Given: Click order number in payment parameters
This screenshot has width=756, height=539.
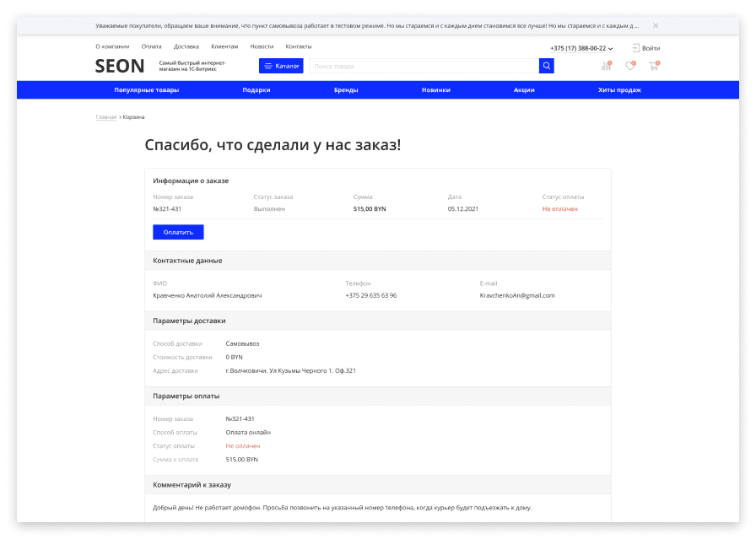Looking at the screenshot, I should pos(240,418).
